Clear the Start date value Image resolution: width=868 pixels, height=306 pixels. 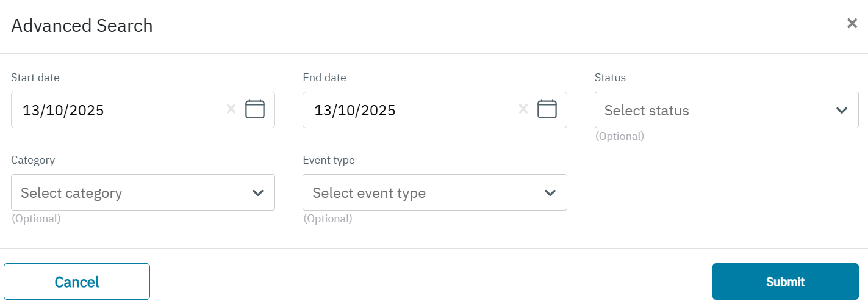click(x=231, y=109)
